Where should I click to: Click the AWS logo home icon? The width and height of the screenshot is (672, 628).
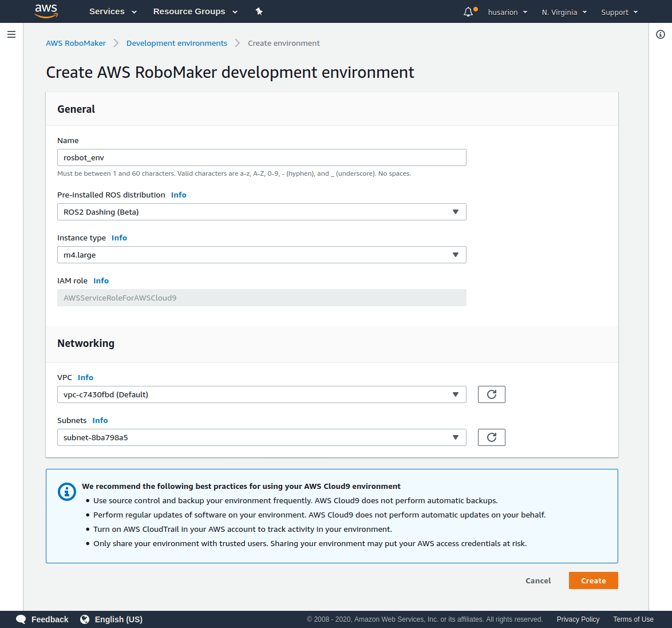[46, 11]
